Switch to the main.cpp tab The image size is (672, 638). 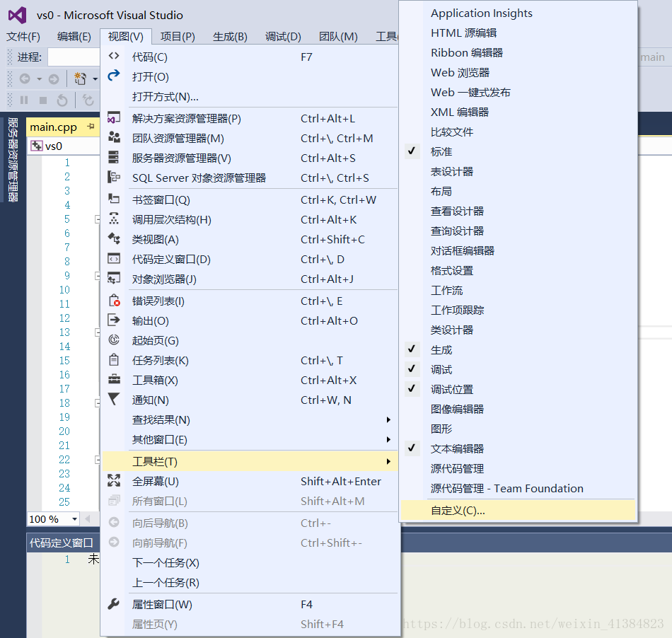pyautogui.click(x=54, y=127)
